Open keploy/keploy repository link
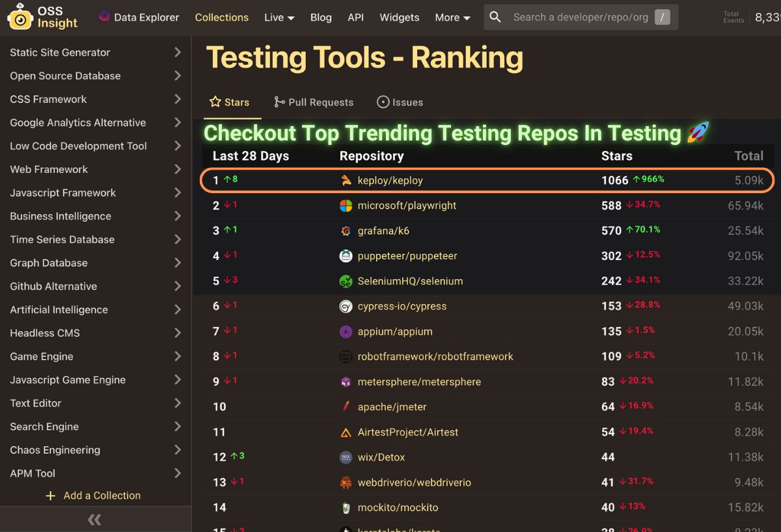This screenshot has width=781, height=532. [x=390, y=181]
